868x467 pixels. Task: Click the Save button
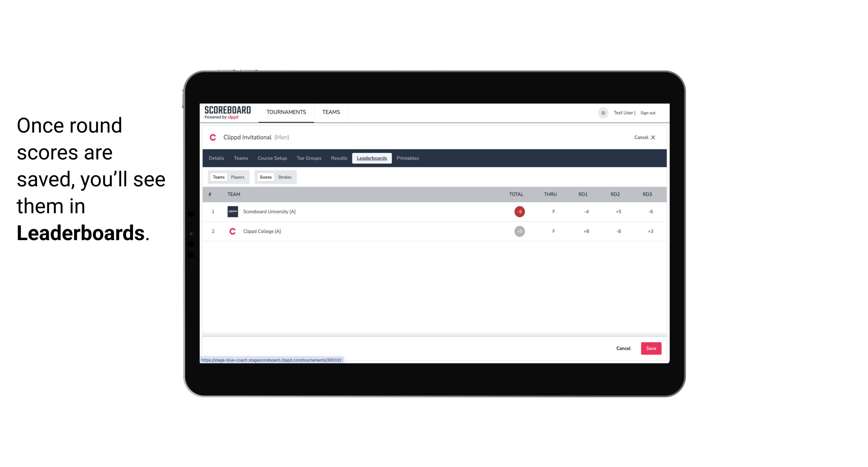(650, 348)
